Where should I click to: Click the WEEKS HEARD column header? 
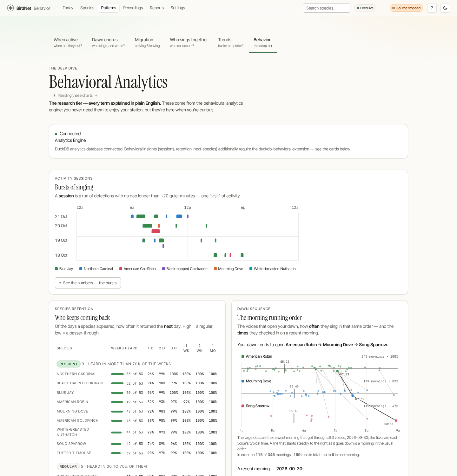(124, 348)
